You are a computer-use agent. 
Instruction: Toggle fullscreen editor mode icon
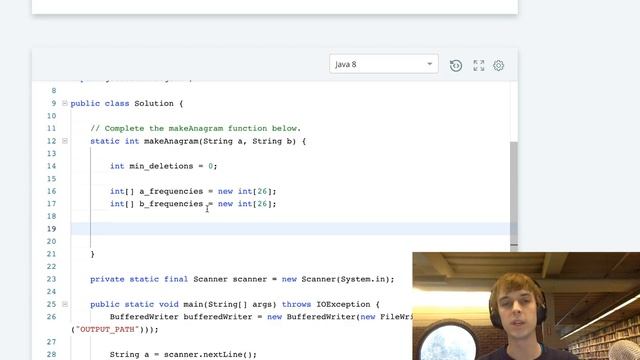(478, 65)
